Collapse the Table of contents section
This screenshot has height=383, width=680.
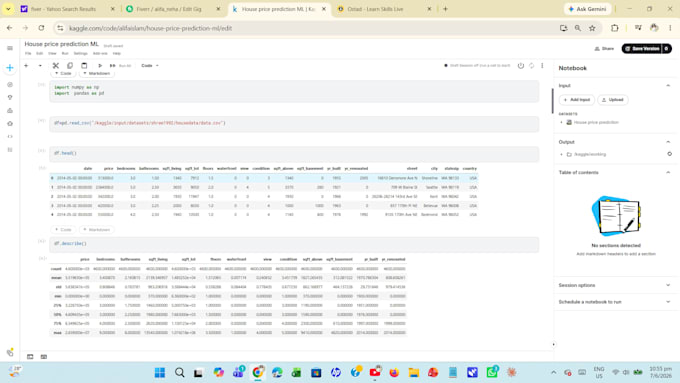coord(668,172)
